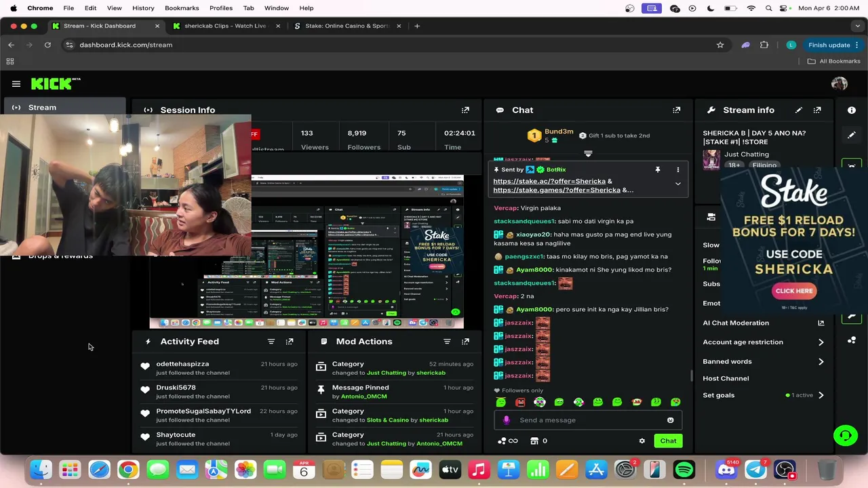Pop out the Session Info panel
The height and width of the screenshot is (488, 868).
coord(465,110)
